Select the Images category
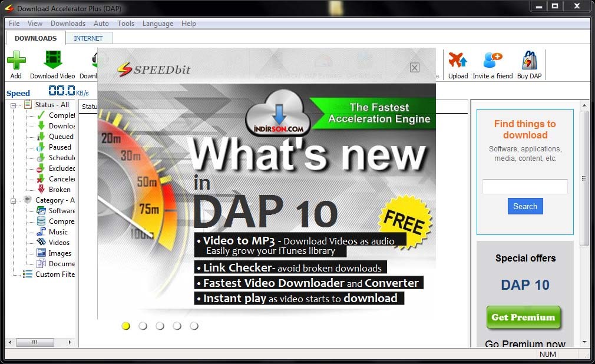 [x=54, y=253]
